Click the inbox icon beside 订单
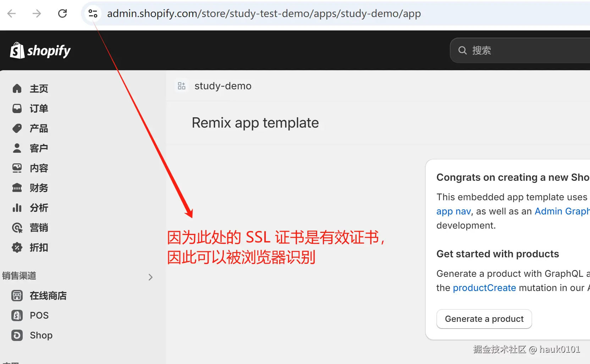 tap(17, 108)
